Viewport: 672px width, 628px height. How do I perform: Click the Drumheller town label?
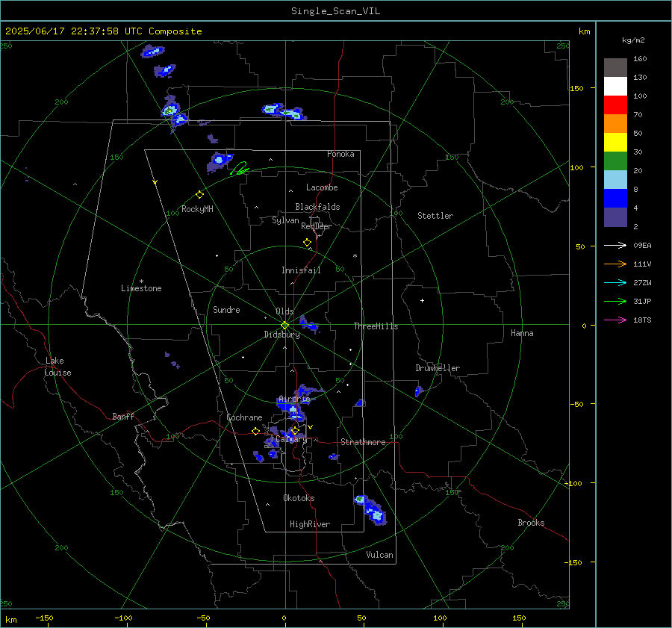[x=438, y=368]
